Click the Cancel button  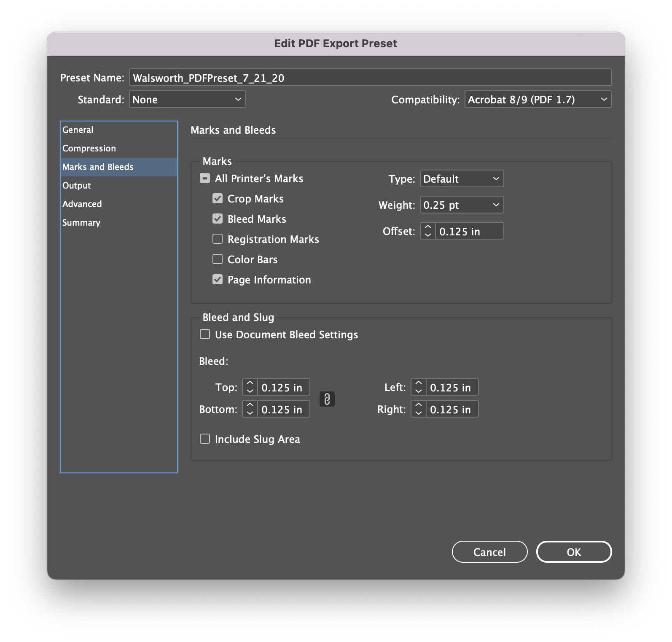click(489, 552)
